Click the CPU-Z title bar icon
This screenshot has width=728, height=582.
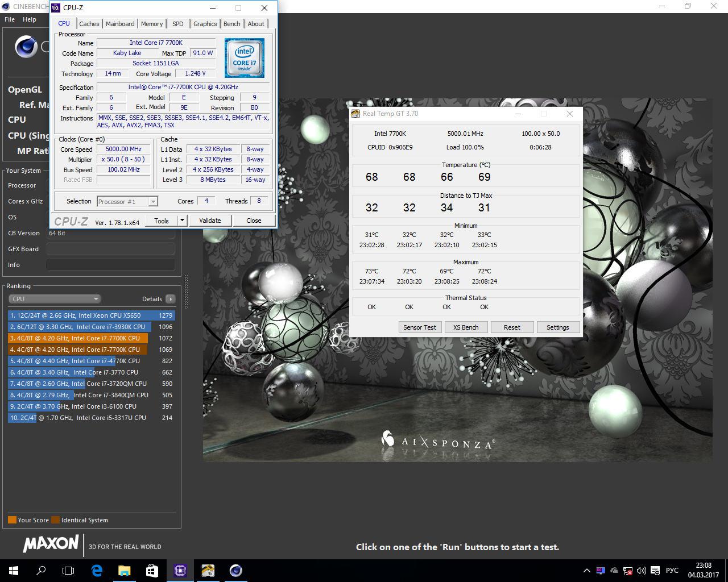pyautogui.click(x=56, y=8)
